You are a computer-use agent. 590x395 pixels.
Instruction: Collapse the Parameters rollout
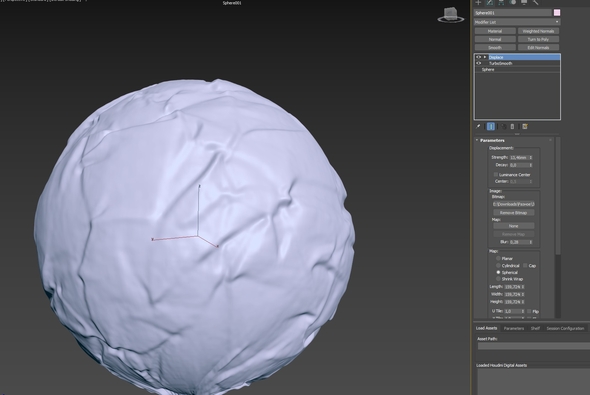coord(477,140)
